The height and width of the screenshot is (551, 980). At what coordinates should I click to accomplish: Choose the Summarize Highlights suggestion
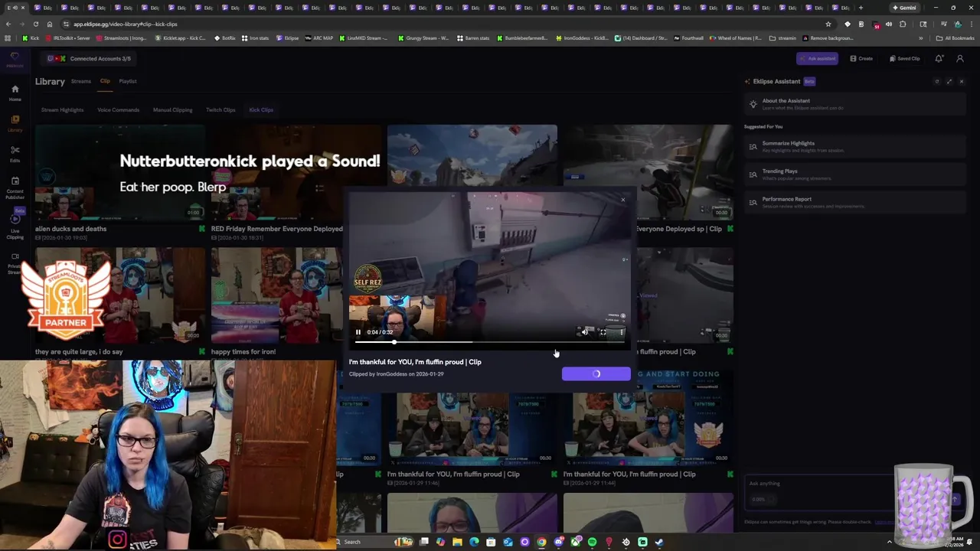(855, 146)
